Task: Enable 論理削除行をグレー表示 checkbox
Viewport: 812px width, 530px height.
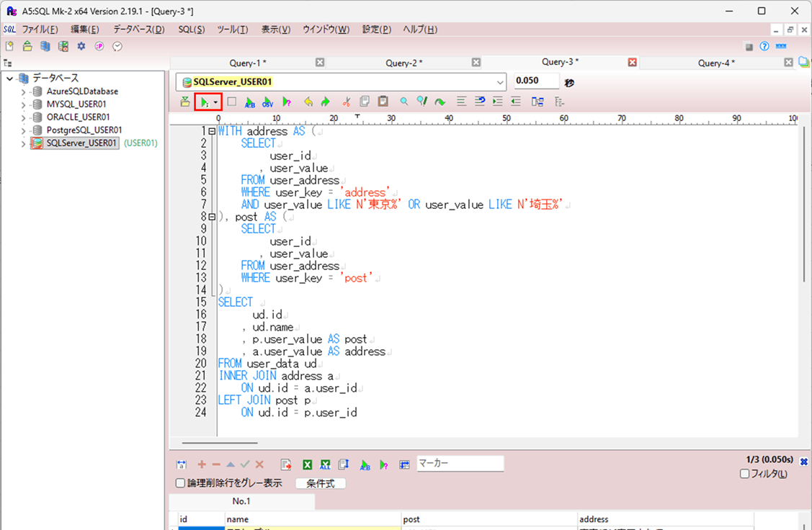Action: click(181, 483)
